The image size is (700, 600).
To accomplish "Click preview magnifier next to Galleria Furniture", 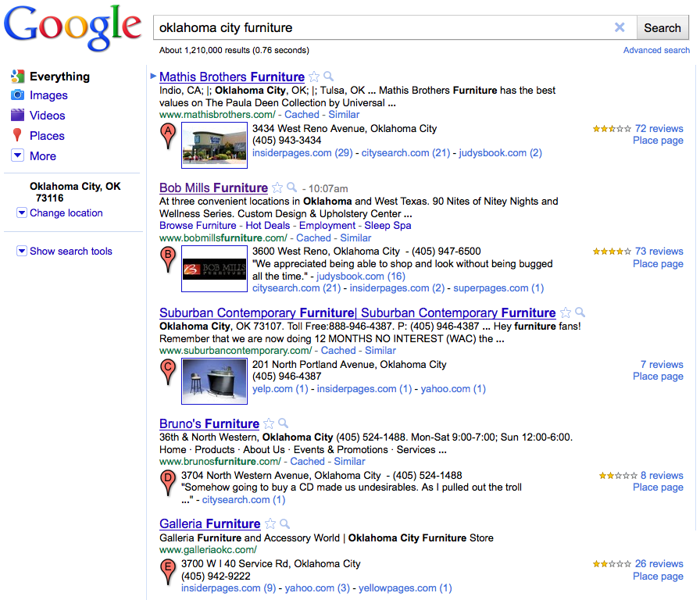I will [x=285, y=523].
